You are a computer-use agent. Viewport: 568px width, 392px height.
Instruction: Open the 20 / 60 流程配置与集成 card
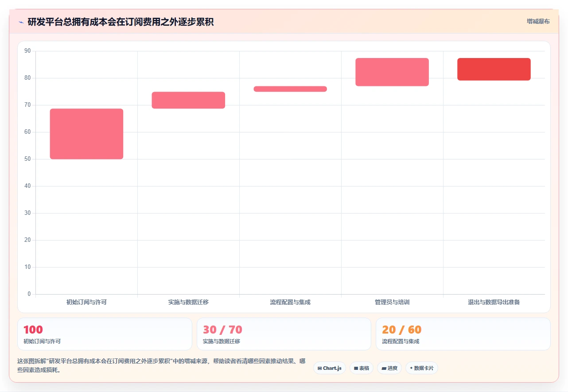coord(463,334)
